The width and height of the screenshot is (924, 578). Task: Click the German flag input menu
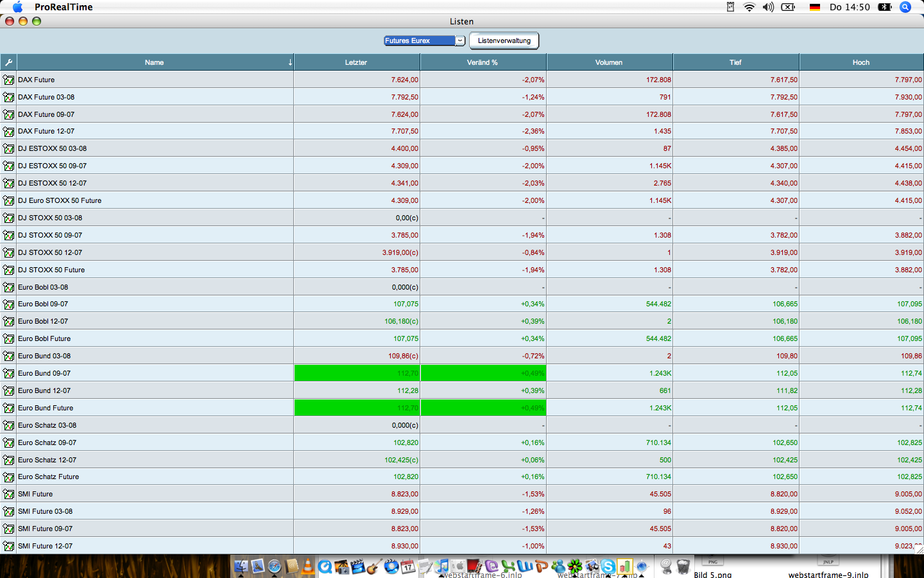tap(815, 7)
